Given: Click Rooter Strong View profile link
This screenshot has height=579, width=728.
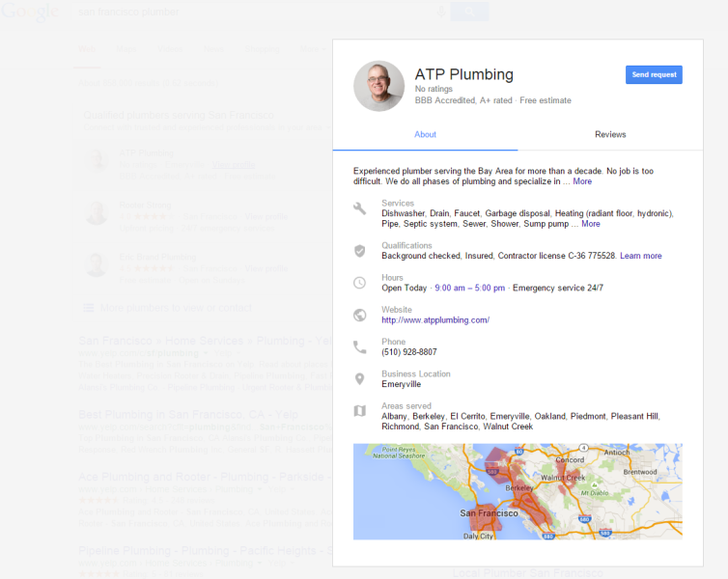Looking at the screenshot, I should [x=266, y=217].
